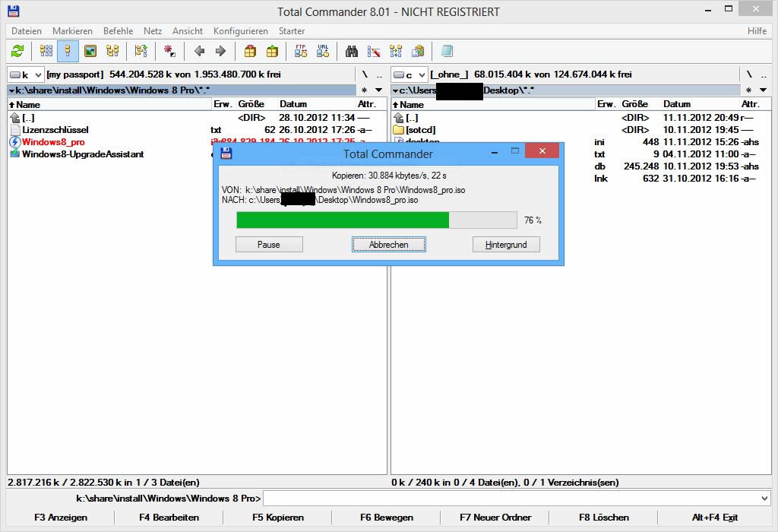
Task: Click F4 Bearbeiten button
Action: (x=169, y=518)
